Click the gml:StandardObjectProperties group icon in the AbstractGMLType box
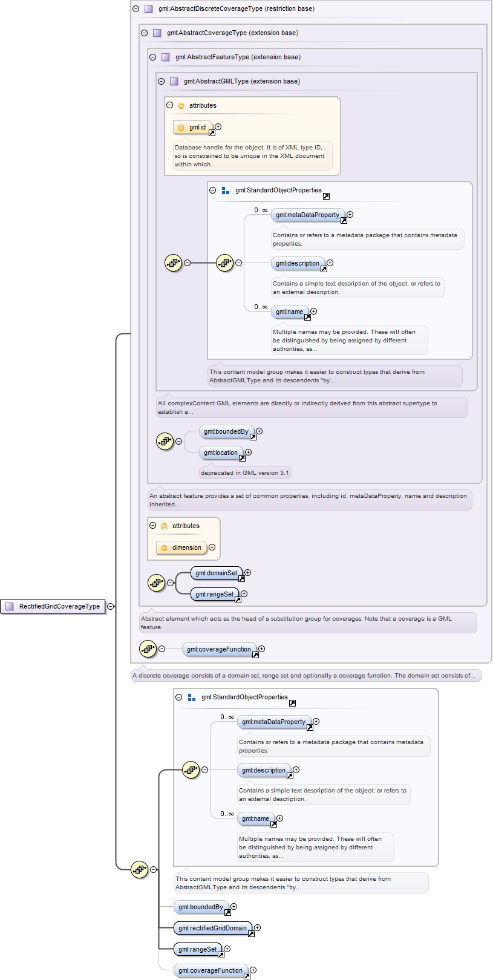Screen dimensions: 493x980 point(226,190)
